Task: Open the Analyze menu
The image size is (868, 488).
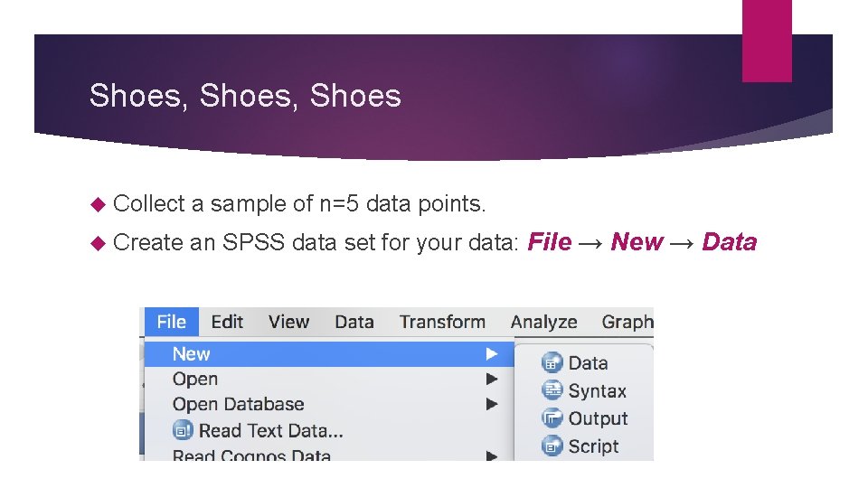Action: [x=544, y=322]
